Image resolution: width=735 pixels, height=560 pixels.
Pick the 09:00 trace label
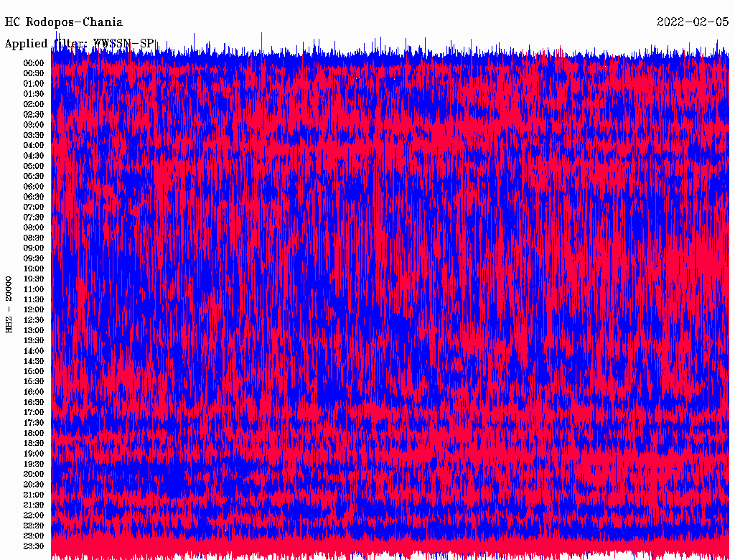[34, 248]
